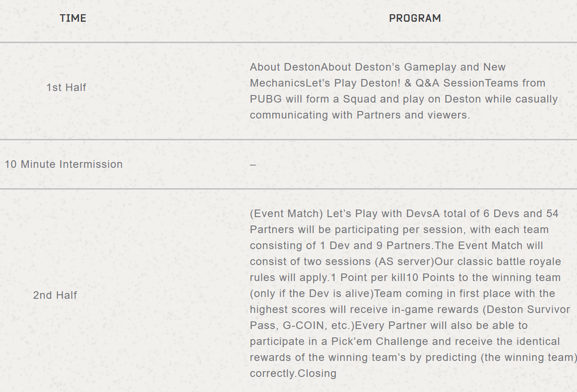Click 'communicating with Partners and viewers' line
The height and width of the screenshot is (392, 577).
pos(359,115)
